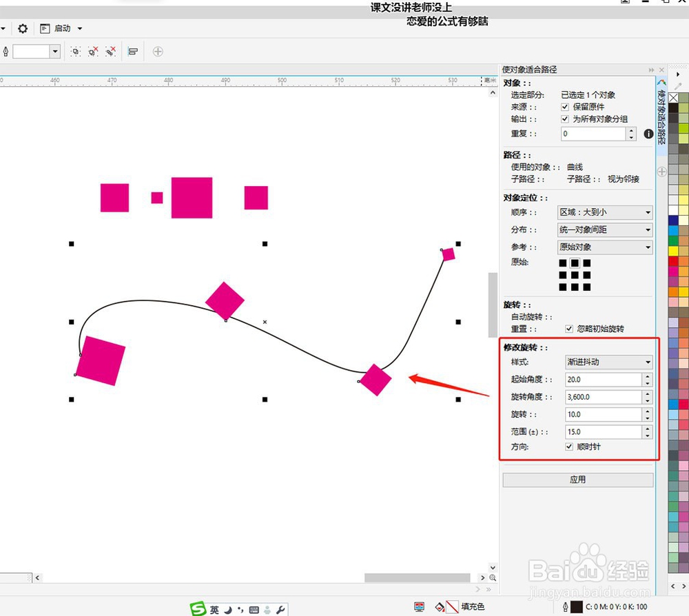This screenshot has width=689, height=616.
Task: Pick the dark blue swatch in the palette
Action: [673, 220]
